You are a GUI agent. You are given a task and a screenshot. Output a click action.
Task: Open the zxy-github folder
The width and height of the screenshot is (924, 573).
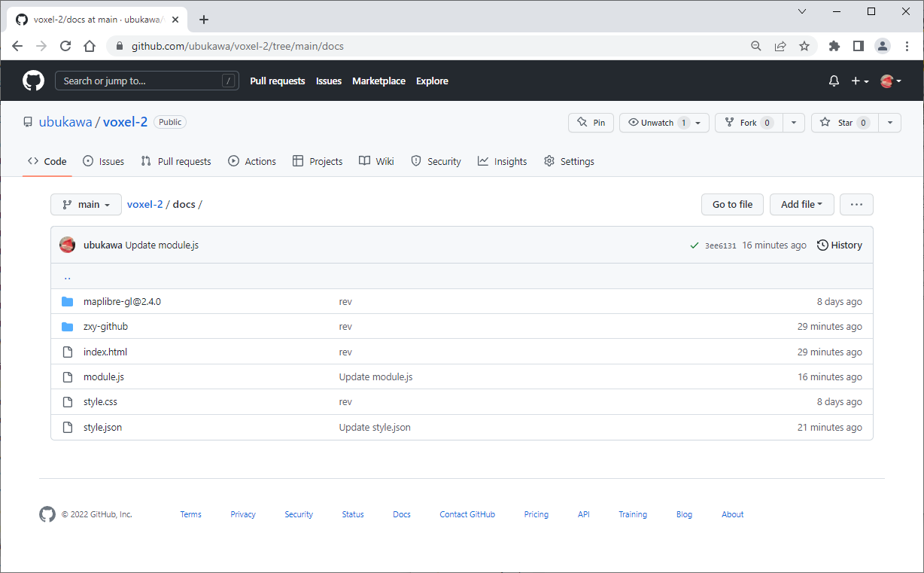(105, 327)
